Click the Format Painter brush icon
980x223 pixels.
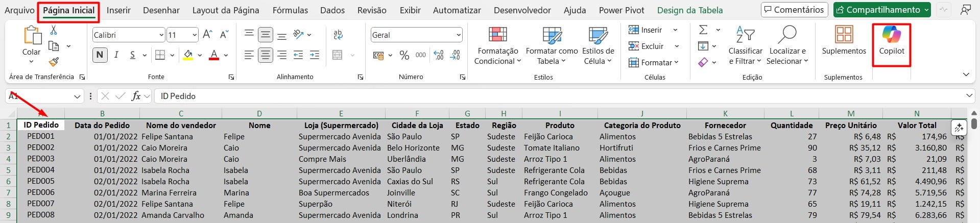click(54, 62)
